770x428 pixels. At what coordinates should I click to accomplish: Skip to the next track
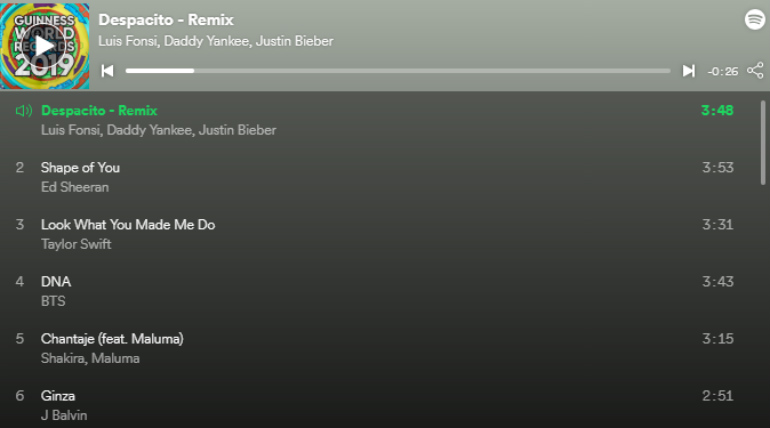pyautogui.click(x=688, y=71)
